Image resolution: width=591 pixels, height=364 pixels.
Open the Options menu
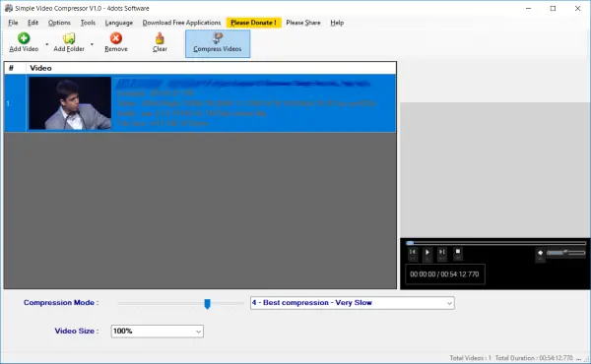coord(59,23)
